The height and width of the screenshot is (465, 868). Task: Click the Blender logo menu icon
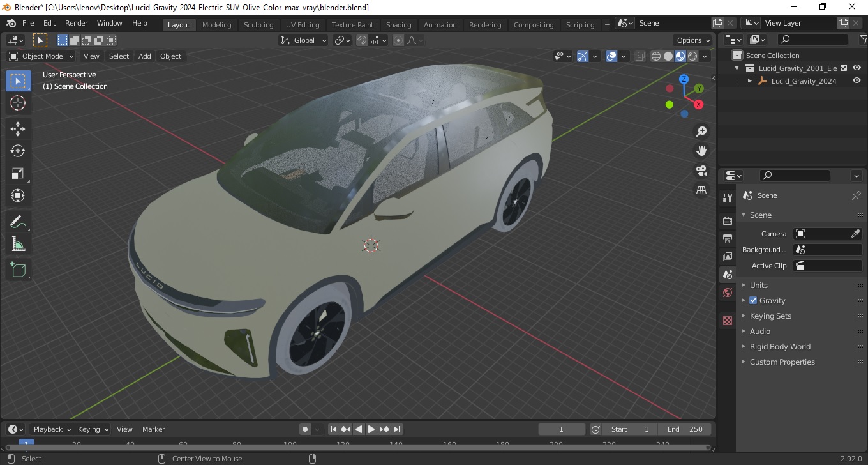(x=11, y=23)
